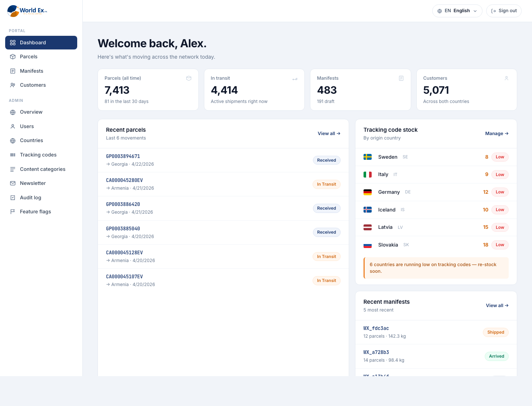The image size is (532, 406).
Task: Click View all in Recent parcels
Action: 329,134
